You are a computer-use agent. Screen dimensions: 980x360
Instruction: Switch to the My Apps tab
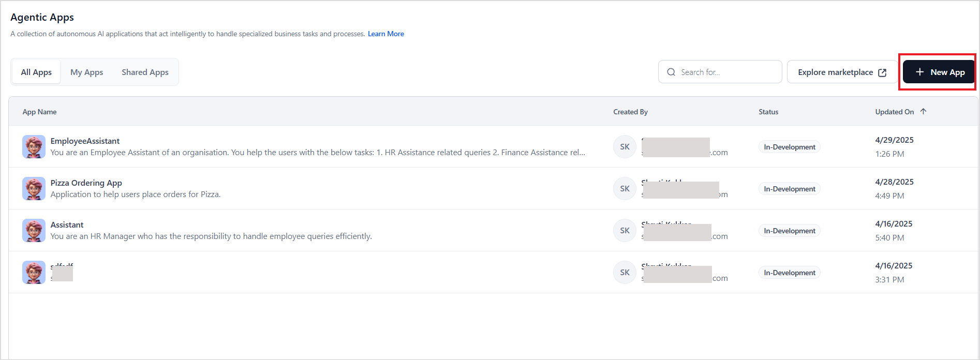coord(86,72)
